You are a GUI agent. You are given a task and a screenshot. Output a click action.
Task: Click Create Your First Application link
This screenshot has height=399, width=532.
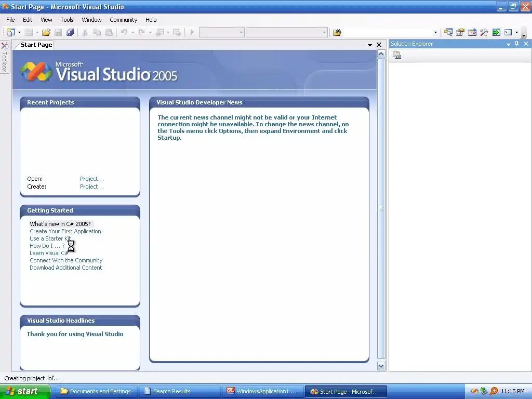pyautogui.click(x=65, y=231)
